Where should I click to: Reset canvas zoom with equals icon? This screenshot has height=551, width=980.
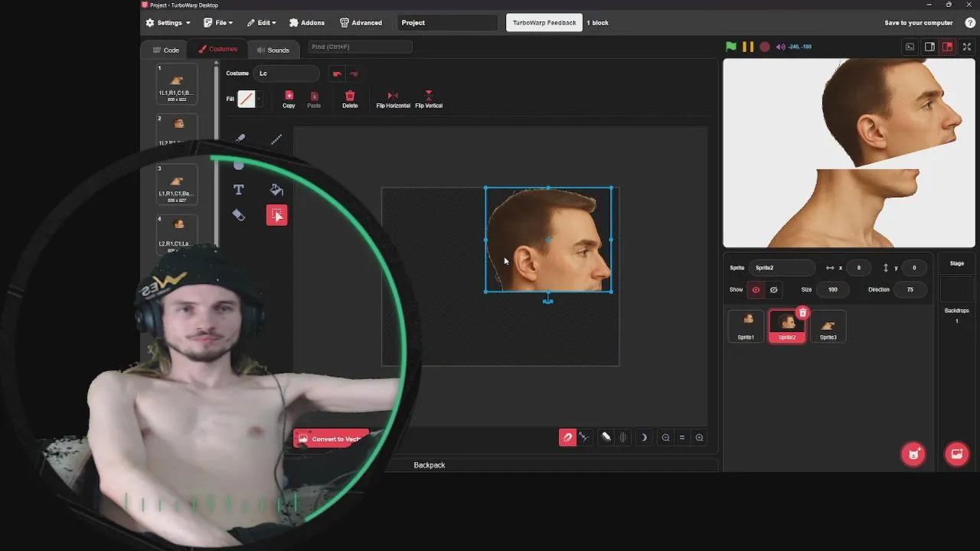(x=682, y=438)
